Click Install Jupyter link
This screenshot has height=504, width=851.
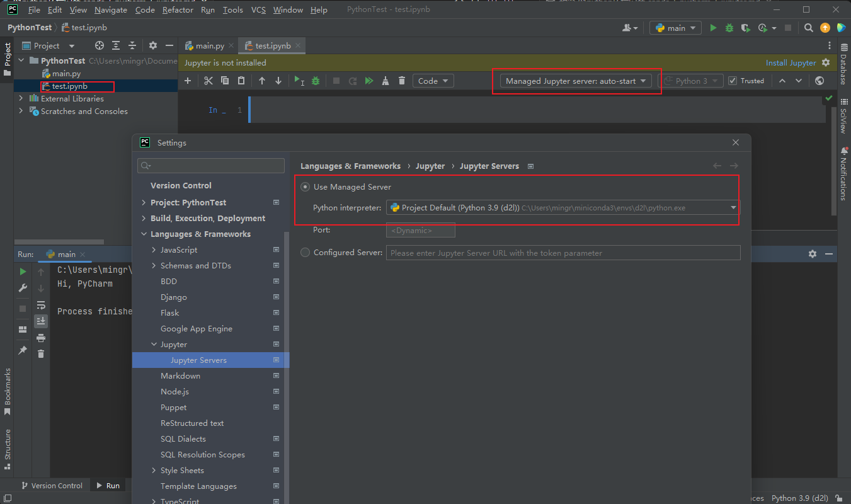[x=791, y=62]
